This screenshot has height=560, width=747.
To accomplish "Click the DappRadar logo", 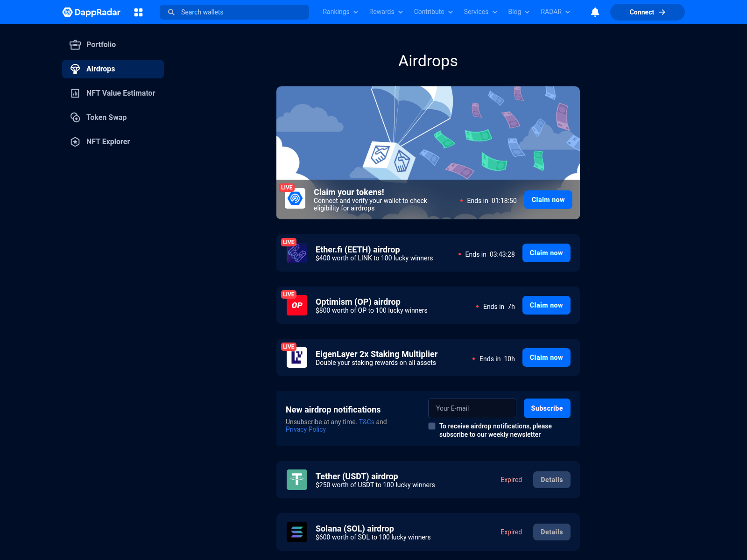I will [x=92, y=12].
